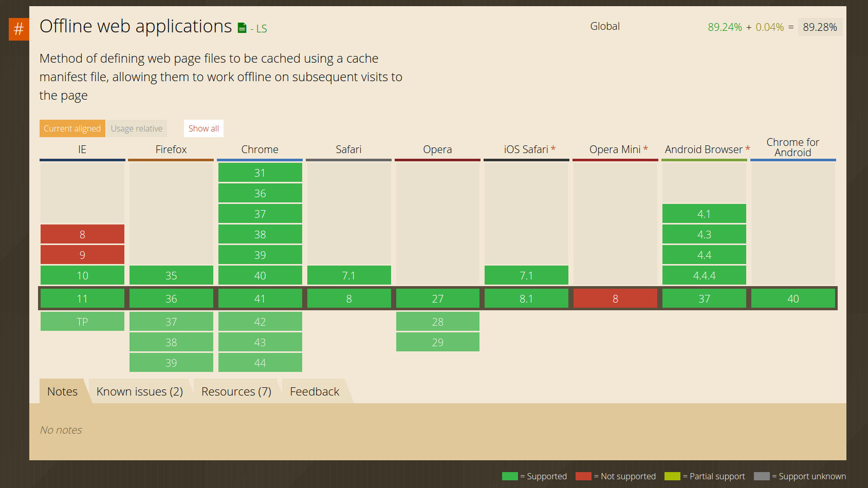Select the IE TP version cell
This screenshot has width=868, height=488.
[x=82, y=322]
